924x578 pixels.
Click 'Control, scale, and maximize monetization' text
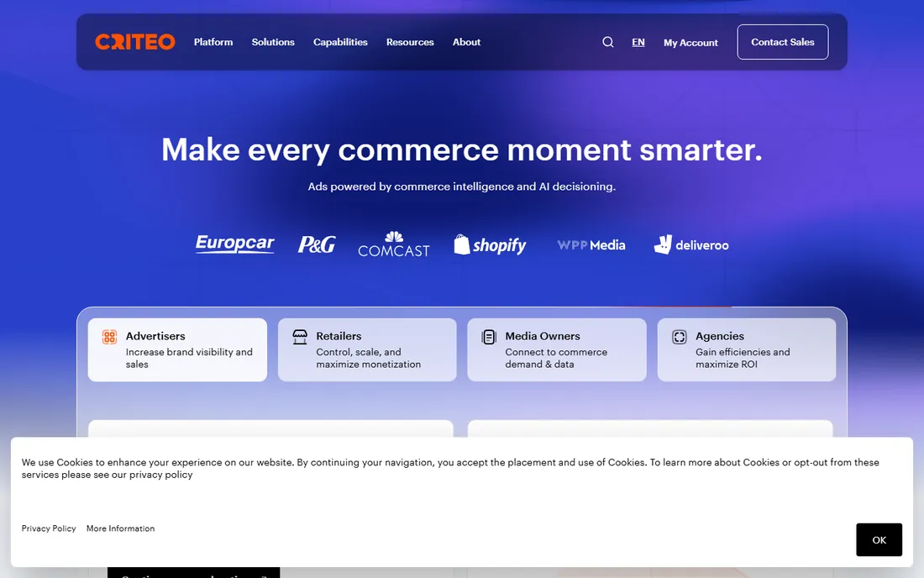pyautogui.click(x=368, y=358)
